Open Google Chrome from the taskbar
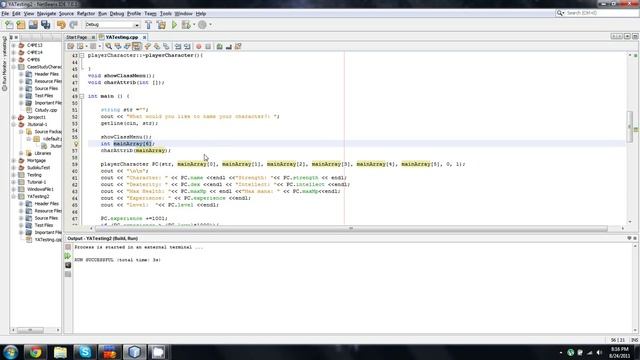 tap(35, 352)
